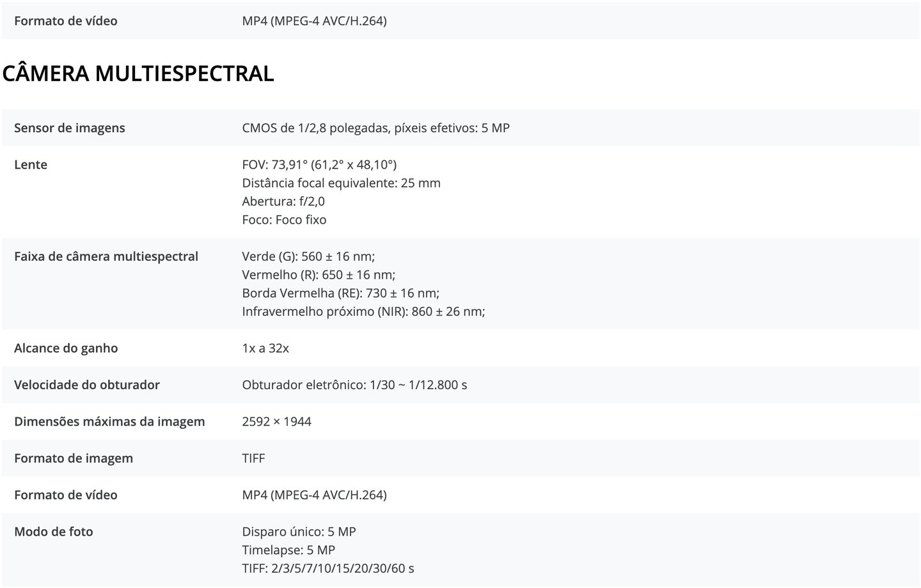The height and width of the screenshot is (588, 921).
Task: Click the 2592 × 1944 dimensions value
Action: [x=276, y=422]
